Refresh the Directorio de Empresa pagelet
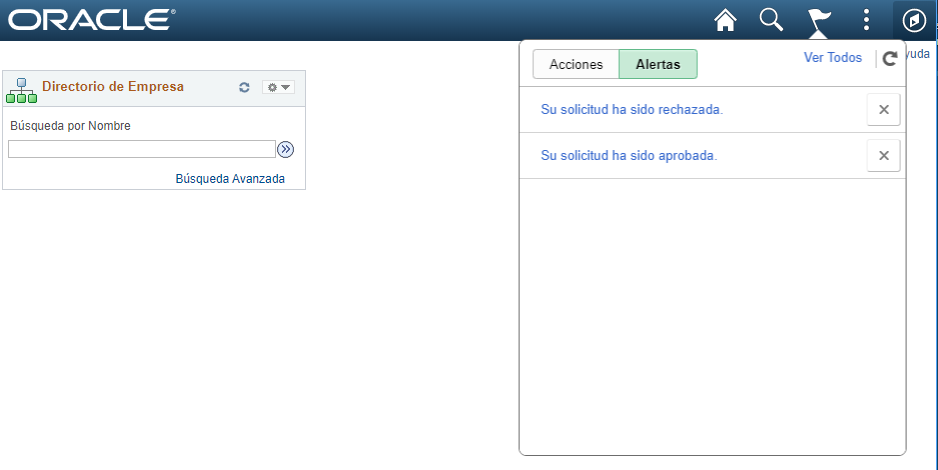Screen dimensions: 938x470 (244, 88)
